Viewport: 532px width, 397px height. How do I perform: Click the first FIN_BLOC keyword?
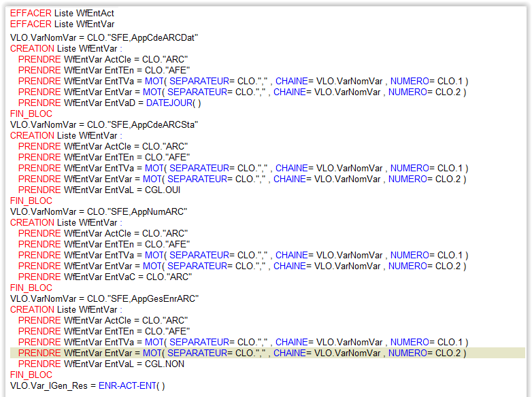pos(31,114)
